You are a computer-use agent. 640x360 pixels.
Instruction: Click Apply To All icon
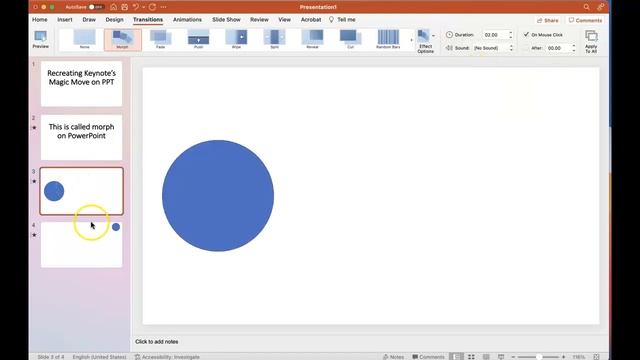(x=591, y=41)
